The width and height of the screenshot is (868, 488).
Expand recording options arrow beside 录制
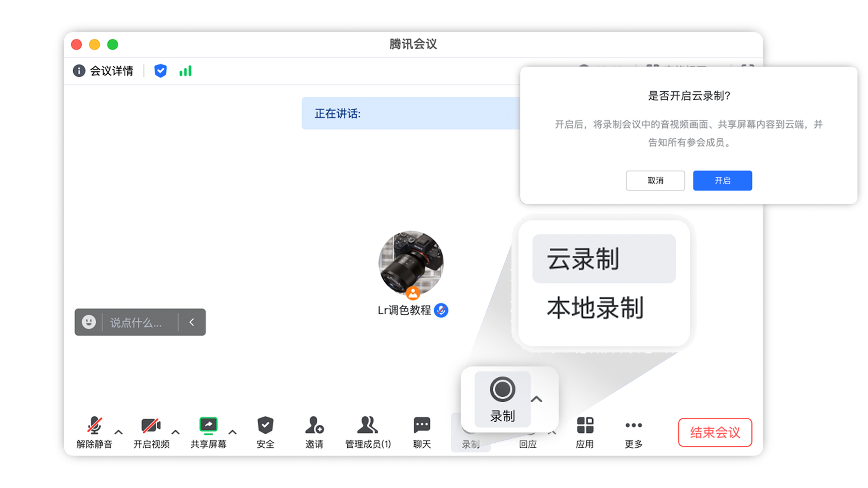point(537,399)
